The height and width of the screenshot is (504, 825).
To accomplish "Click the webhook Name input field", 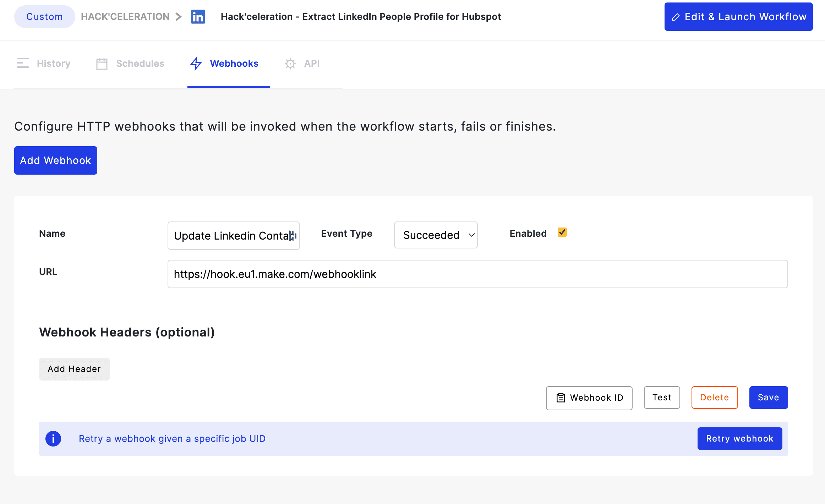I will pyautogui.click(x=234, y=236).
